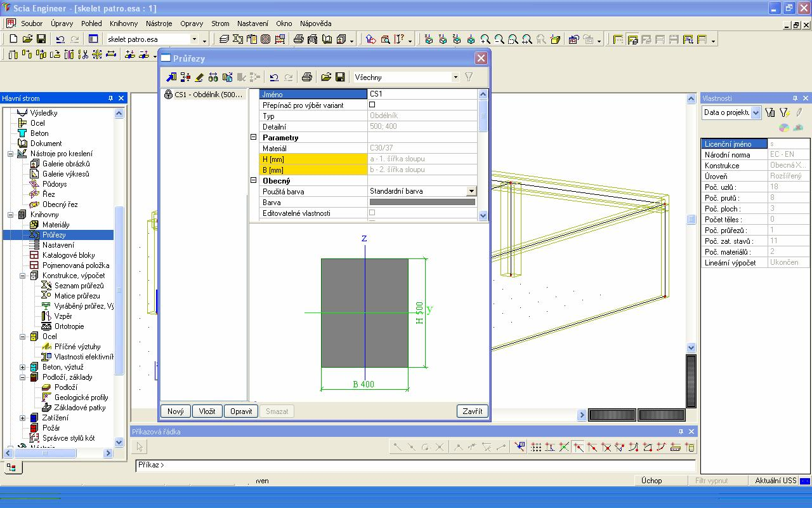Select Seznam průřezů in the main tree

tap(79, 286)
